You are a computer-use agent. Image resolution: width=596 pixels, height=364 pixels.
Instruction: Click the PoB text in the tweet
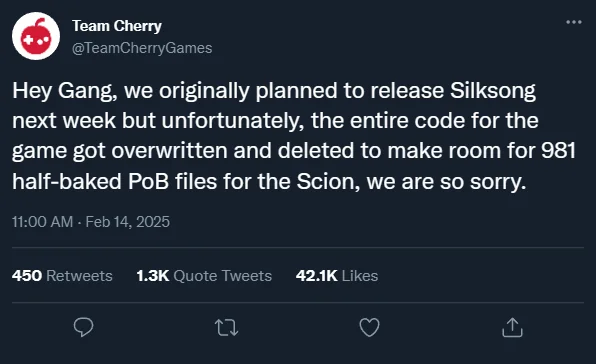148,181
